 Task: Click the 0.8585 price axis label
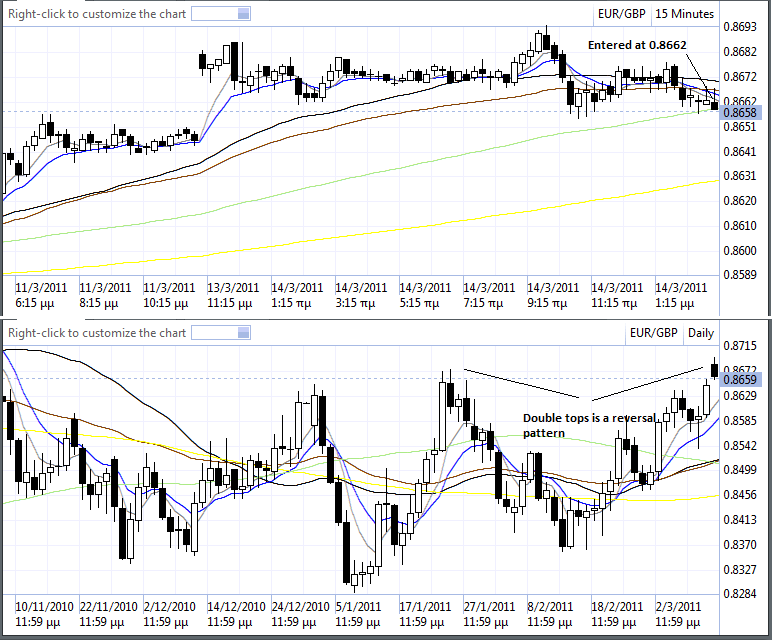pos(740,421)
